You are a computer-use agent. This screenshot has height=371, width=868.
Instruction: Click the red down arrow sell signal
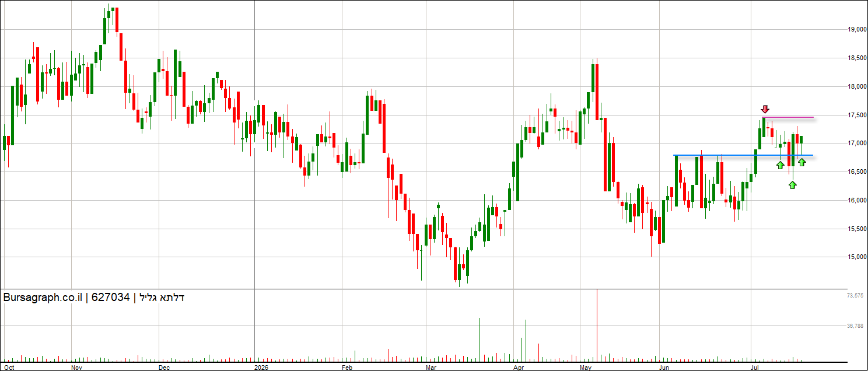[x=765, y=109]
